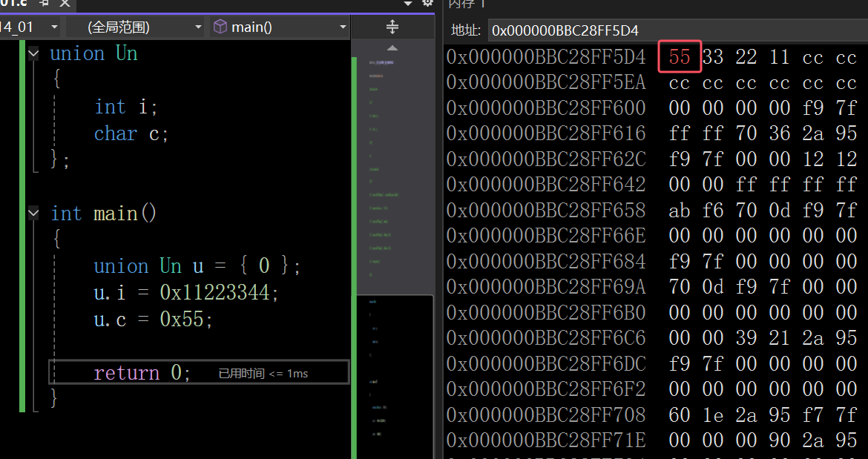
Task: Click the split editor window icon
Action: click(392, 27)
